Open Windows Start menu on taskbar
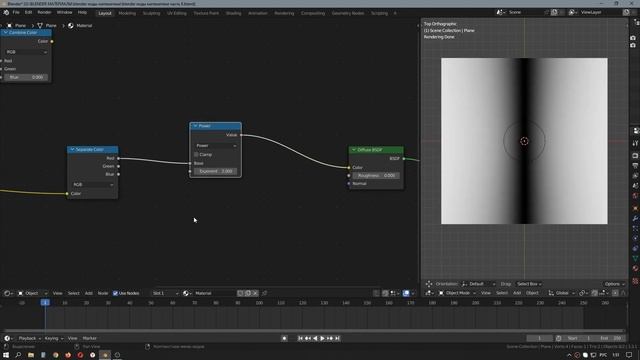Viewport: 640px width, 360px height. coord(6,355)
